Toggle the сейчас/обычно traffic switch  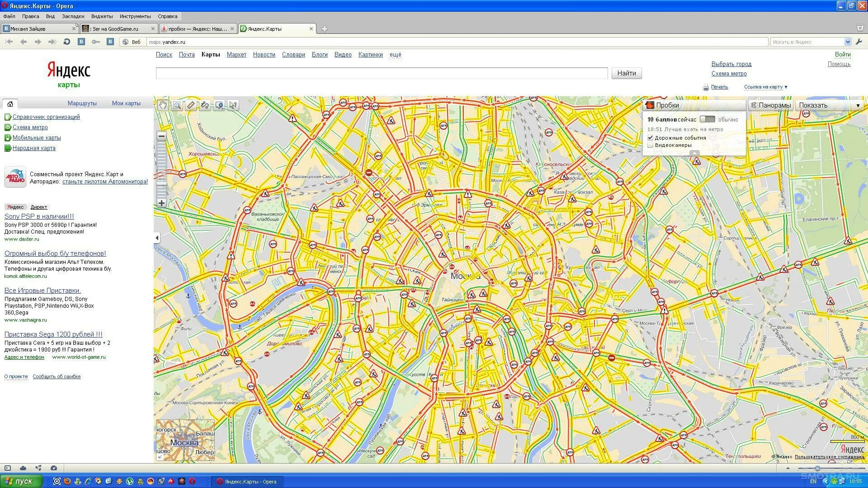pyautogui.click(x=707, y=119)
